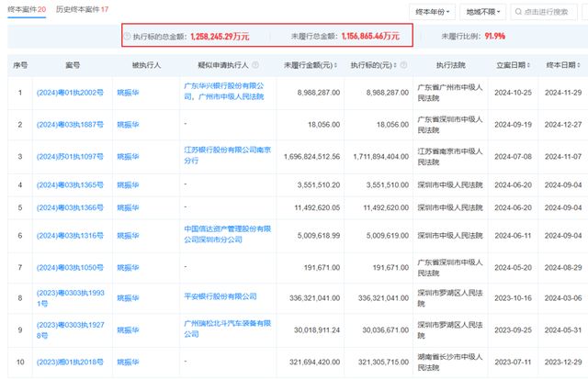The height and width of the screenshot is (379, 588).
Task: Open 平安银行股份有限公司 link
Action: (220, 296)
